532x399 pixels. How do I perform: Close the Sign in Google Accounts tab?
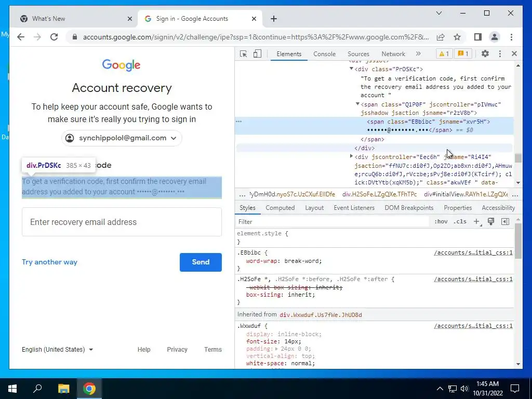[x=254, y=19]
